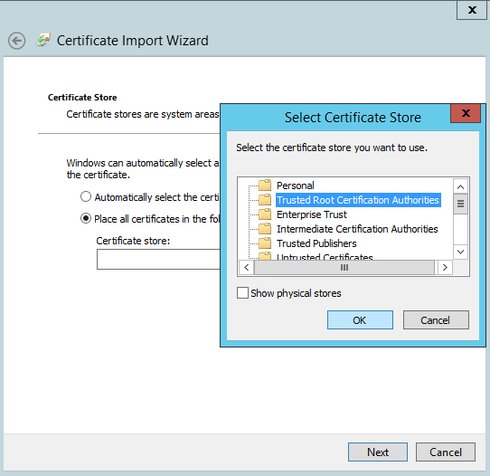Select Personal in the store tree

point(295,185)
